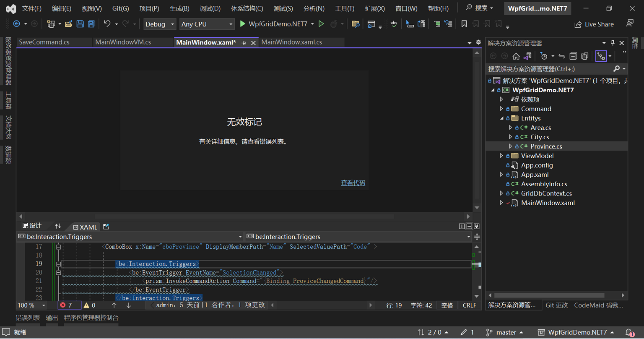Screen dimensions: 644x339
Task: Click Start Without Debugging outline arrow
Action: pyautogui.click(x=321, y=24)
